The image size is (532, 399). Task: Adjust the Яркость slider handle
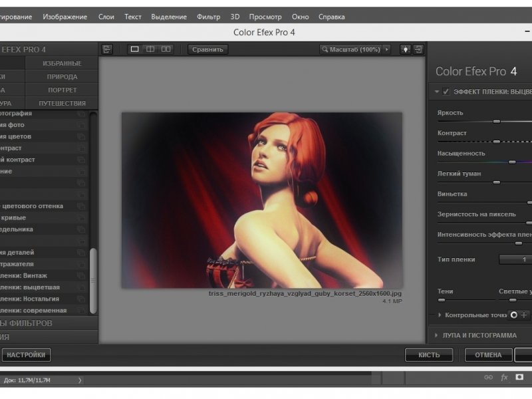coord(496,121)
